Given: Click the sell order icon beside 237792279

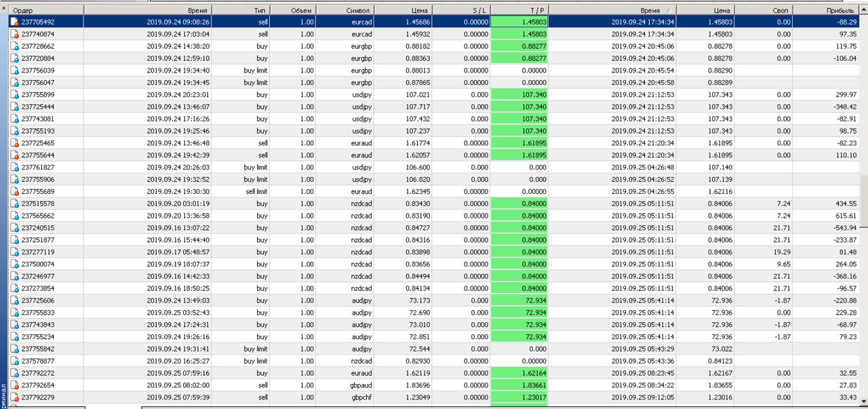Looking at the screenshot, I should 14,397.
